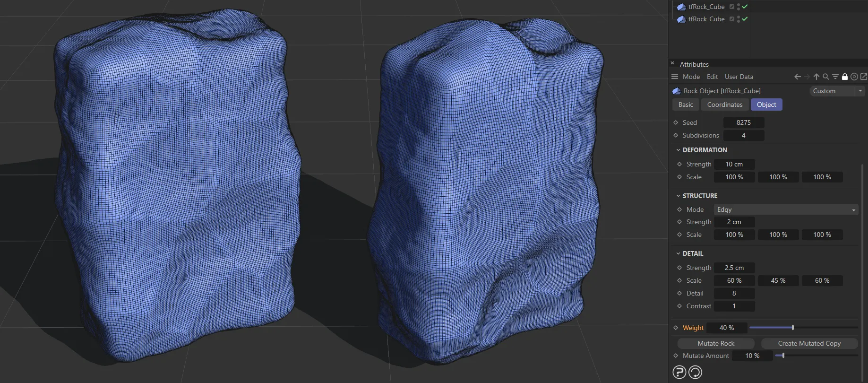This screenshot has width=868, height=383.
Task: Open the Structure Mode dropdown showing Edgy
Action: (x=786, y=209)
